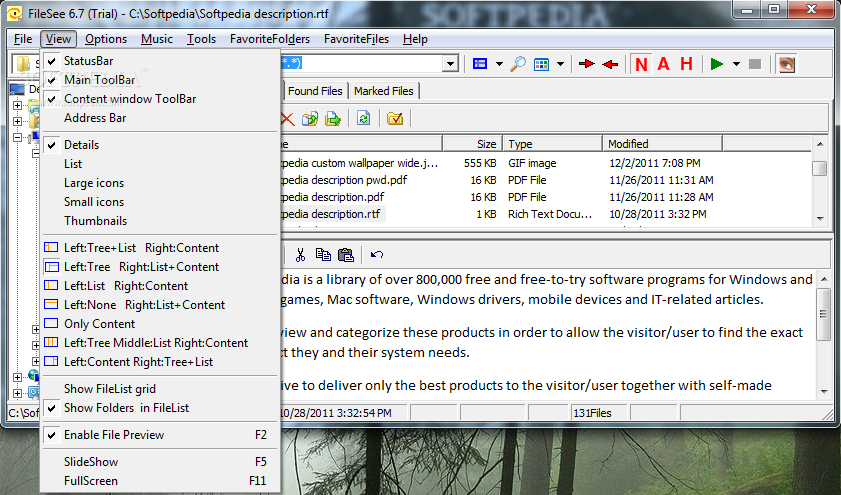Uncheck StatusBar in the View menu
Viewport: 841px width, 495px height.
[160, 61]
